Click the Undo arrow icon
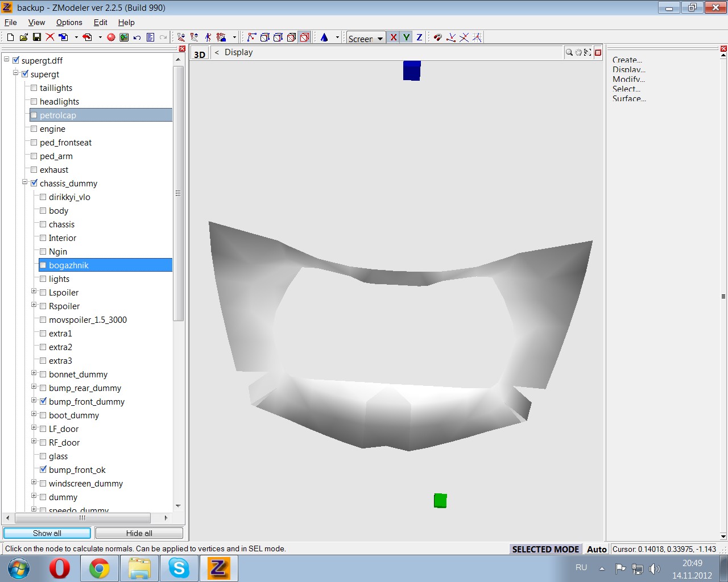The height and width of the screenshot is (582, 728). 137,38
